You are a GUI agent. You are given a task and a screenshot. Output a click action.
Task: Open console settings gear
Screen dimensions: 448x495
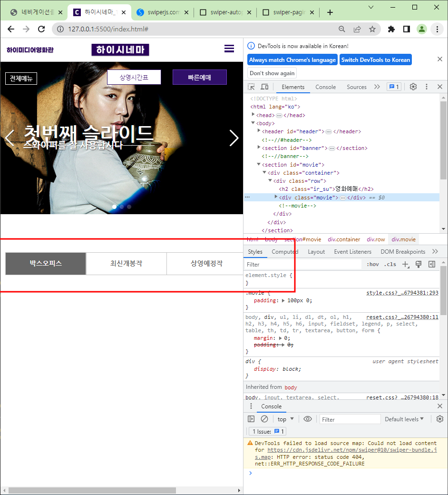point(440,419)
